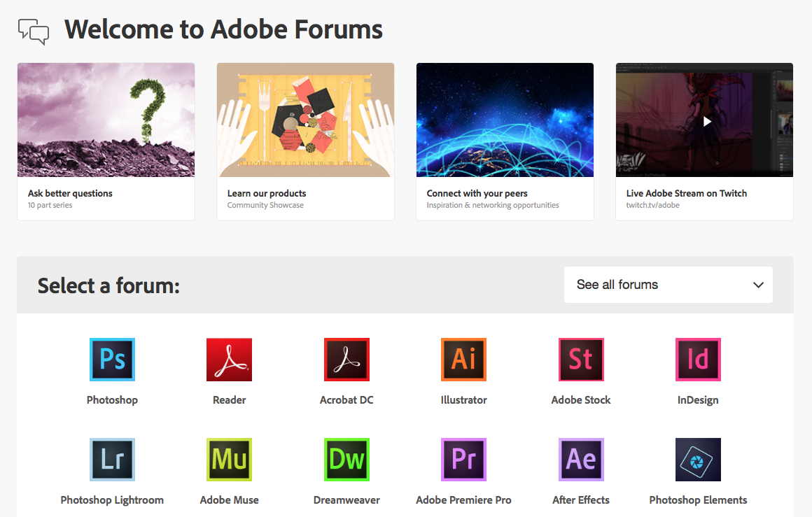812x517 pixels.
Task: Open Connect with your peers link
Action: tap(477, 193)
